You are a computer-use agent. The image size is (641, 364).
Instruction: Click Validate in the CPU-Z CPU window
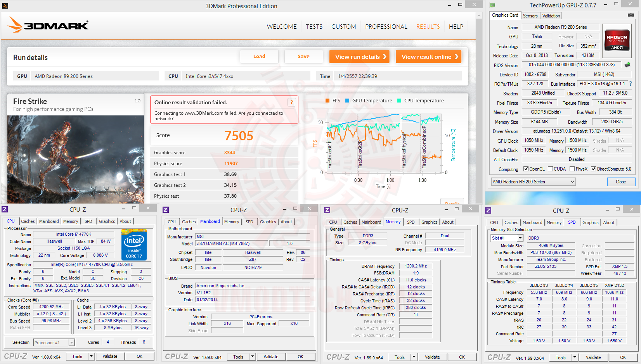tap(110, 356)
